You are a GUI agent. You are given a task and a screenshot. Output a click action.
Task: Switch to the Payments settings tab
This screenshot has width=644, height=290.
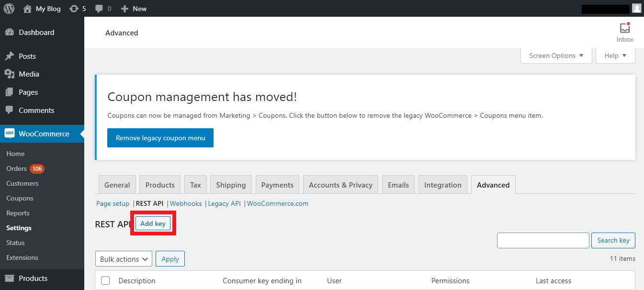277,185
